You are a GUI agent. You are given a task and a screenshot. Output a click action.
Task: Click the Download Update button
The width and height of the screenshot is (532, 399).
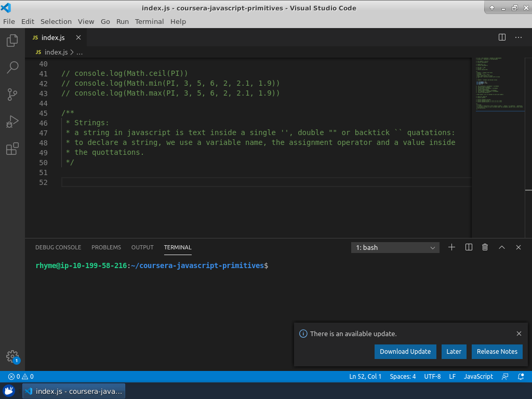point(405,352)
